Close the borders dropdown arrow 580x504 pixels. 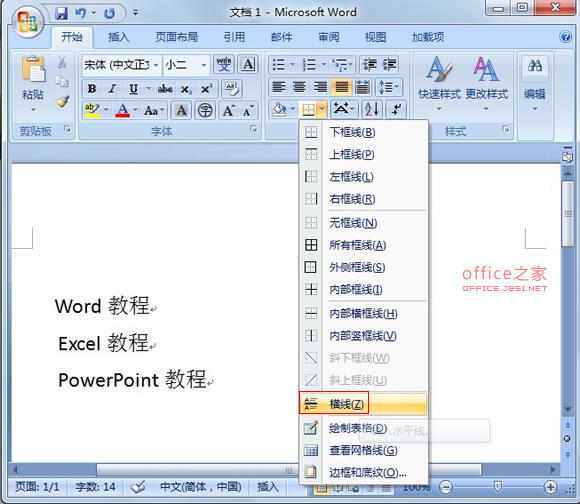point(322,109)
